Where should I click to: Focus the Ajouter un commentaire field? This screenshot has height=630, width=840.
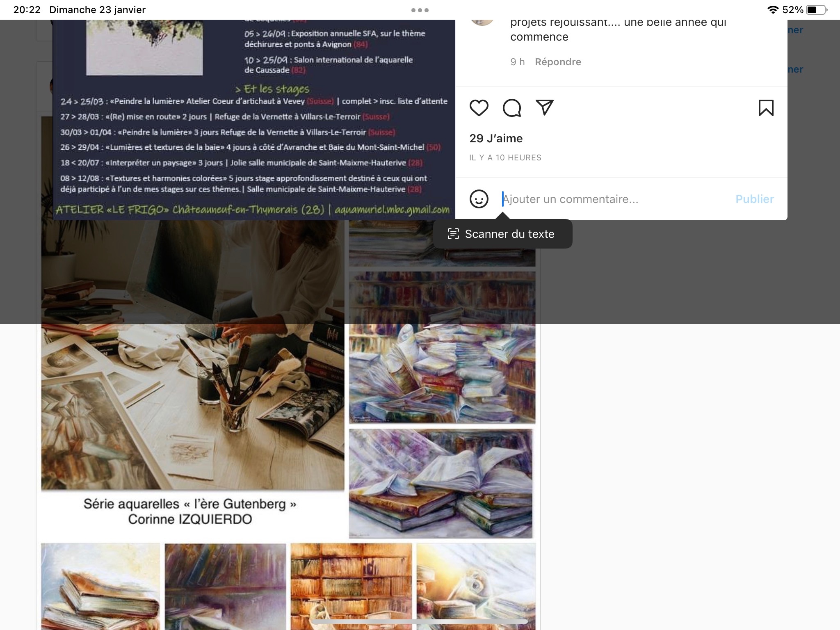coord(615,199)
